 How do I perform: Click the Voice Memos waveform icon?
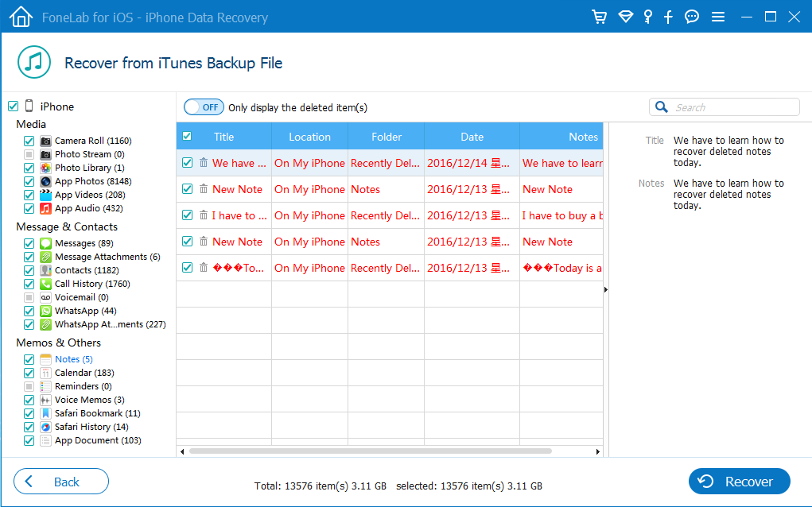coord(45,400)
